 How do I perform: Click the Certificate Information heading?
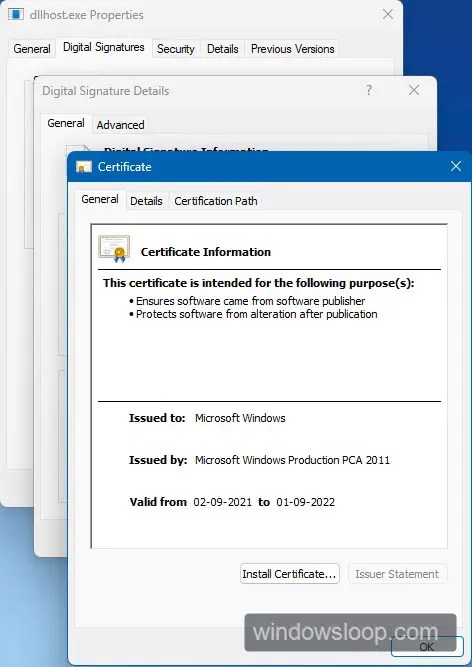(206, 252)
